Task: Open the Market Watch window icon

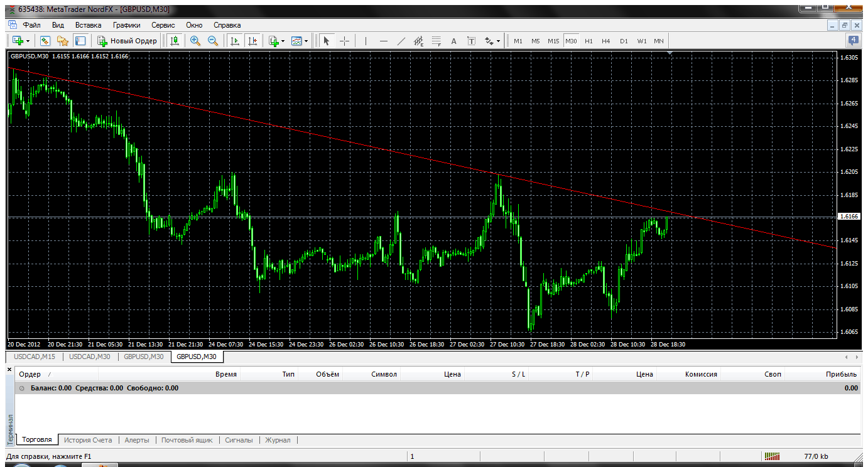Action: 45,41
